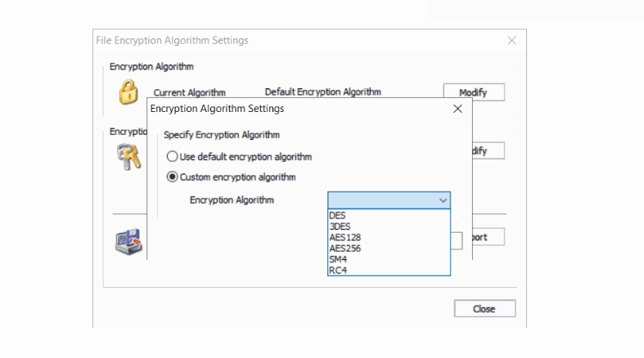Click the Default Encryption Algorithm value text
Screen dimensions: 644x358
[323, 92]
